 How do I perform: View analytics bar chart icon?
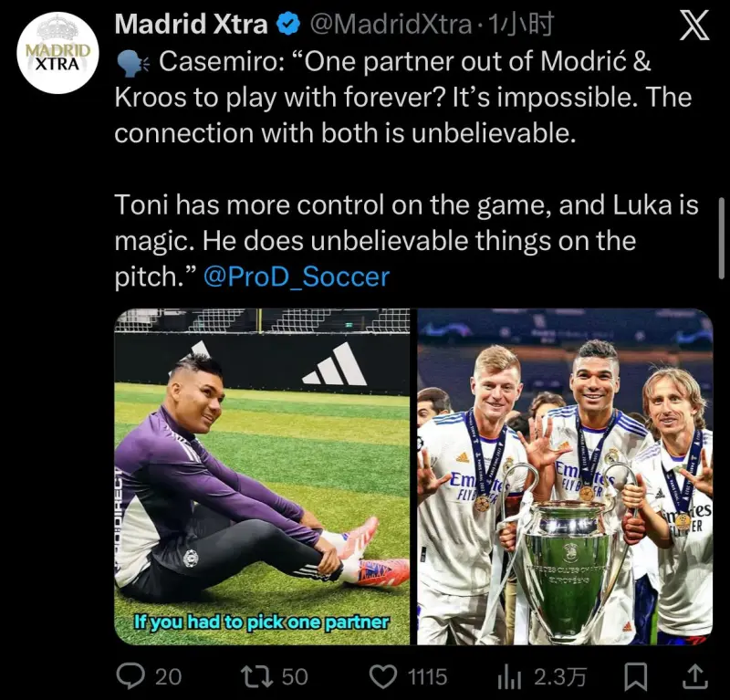pyautogui.click(x=509, y=677)
